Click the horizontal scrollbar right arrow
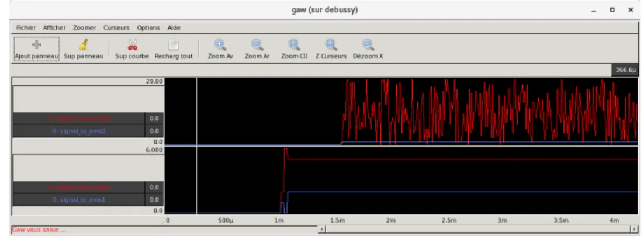This screenshot has width=644, height=236. [635, 230]
